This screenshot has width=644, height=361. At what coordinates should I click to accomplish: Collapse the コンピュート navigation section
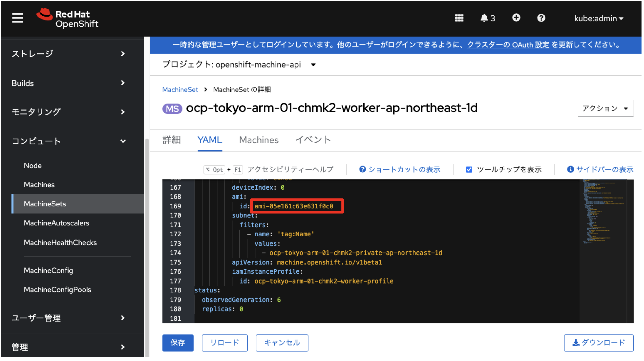coord(72,141)
